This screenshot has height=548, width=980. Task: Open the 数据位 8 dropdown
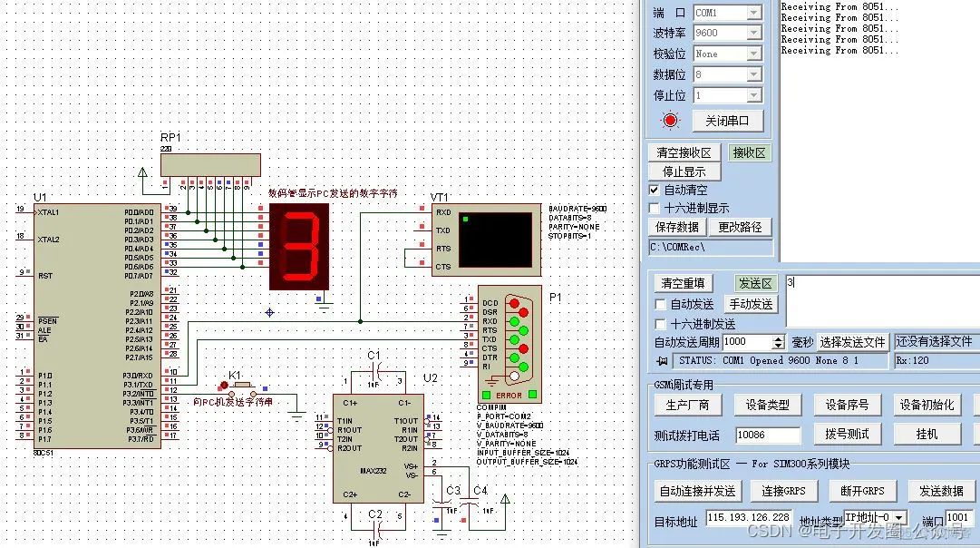[x=754, y=74]
